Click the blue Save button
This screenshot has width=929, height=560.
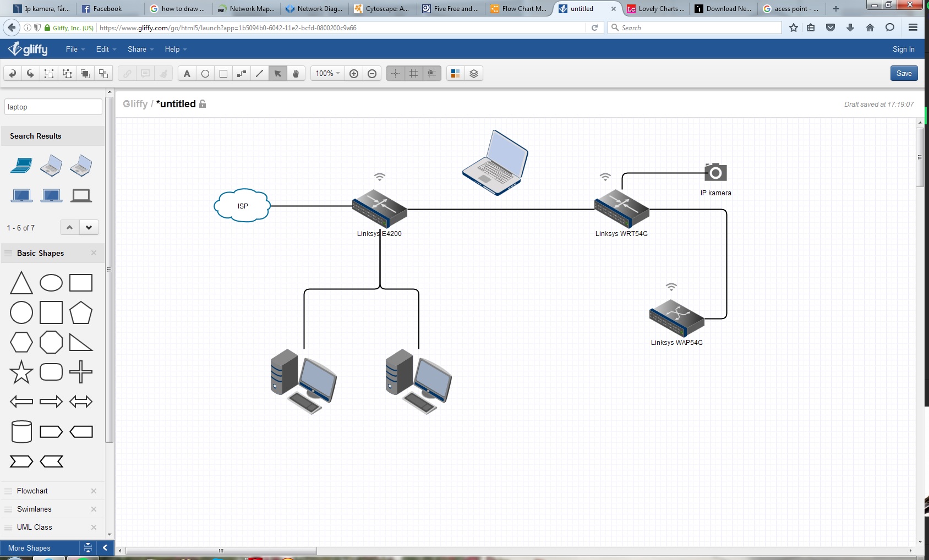click(904, 73)
